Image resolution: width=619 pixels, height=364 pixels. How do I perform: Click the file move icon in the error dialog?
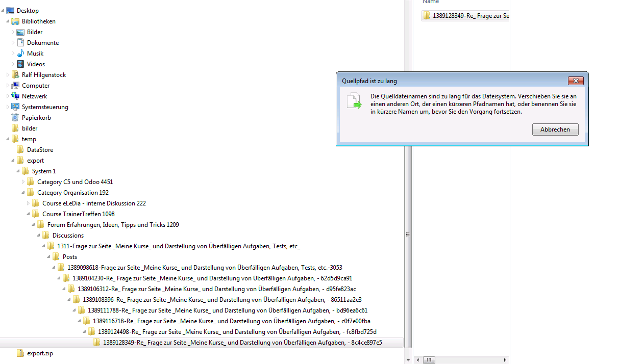click(x=354, y=100)
